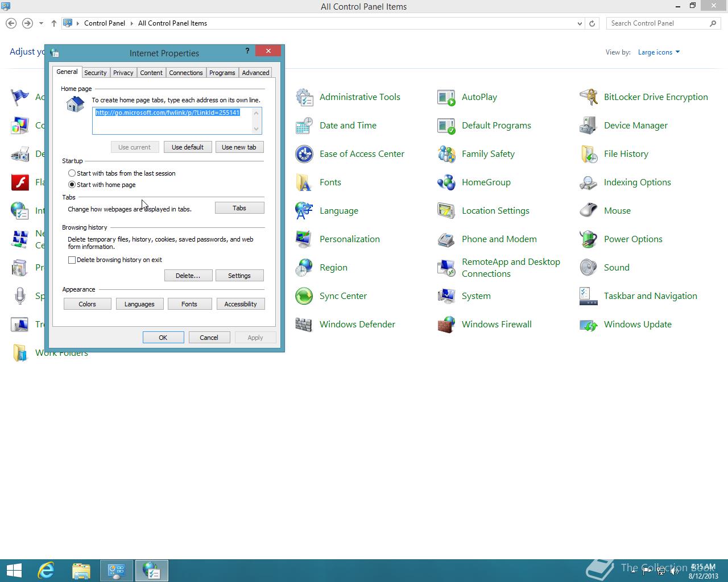
Task: Open the Tabs settings button
Action: [x=239, y=208]
